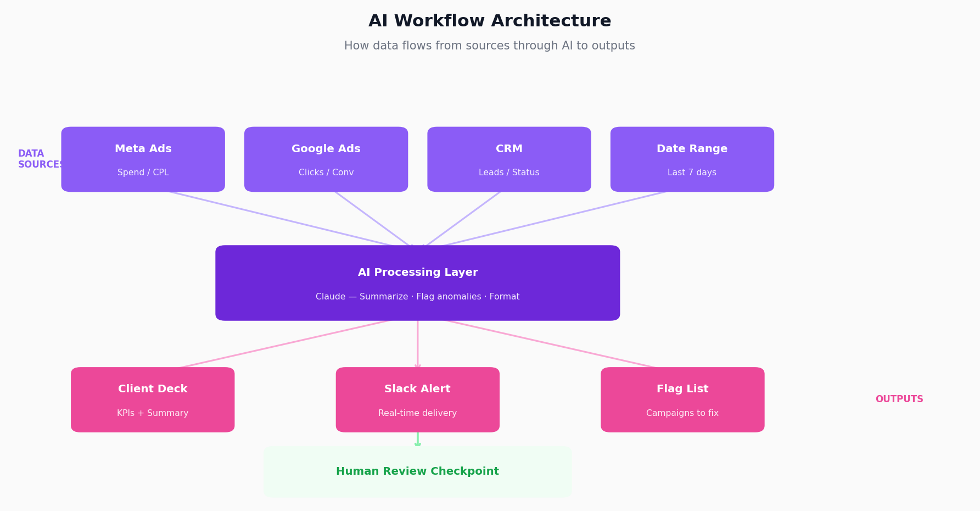980x511 pixels.
Task: Select the Google Ads data source node
Action: tap(326, 159)
